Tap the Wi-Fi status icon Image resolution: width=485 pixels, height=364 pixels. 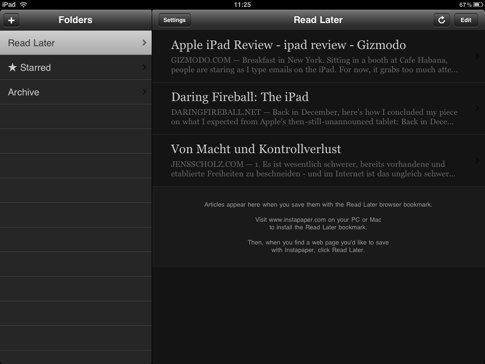pos(24,5)
